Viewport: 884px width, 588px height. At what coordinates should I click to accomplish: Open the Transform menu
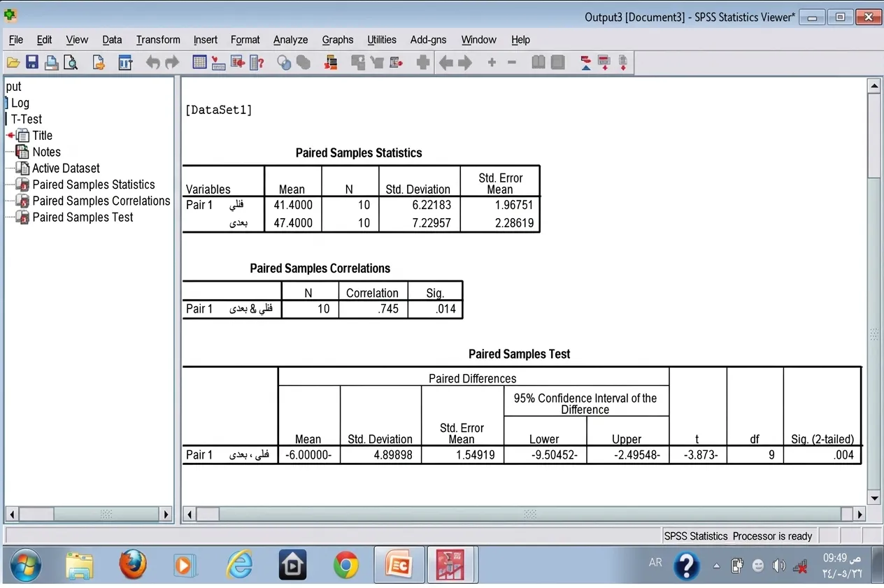[x=158, y=40]
